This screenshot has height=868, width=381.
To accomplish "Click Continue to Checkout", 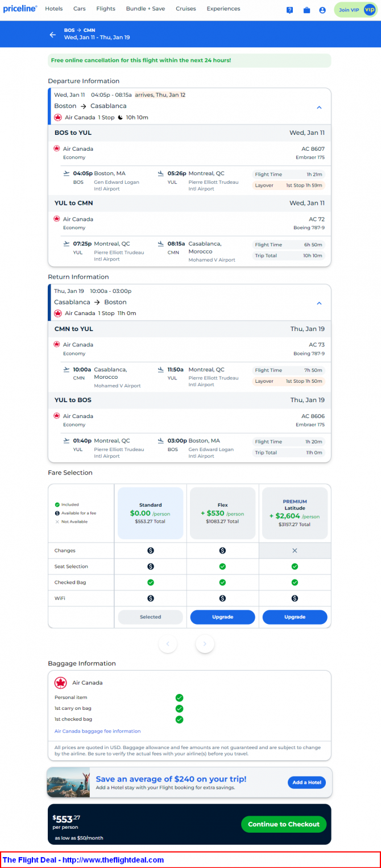I will [x=284, y=824].
